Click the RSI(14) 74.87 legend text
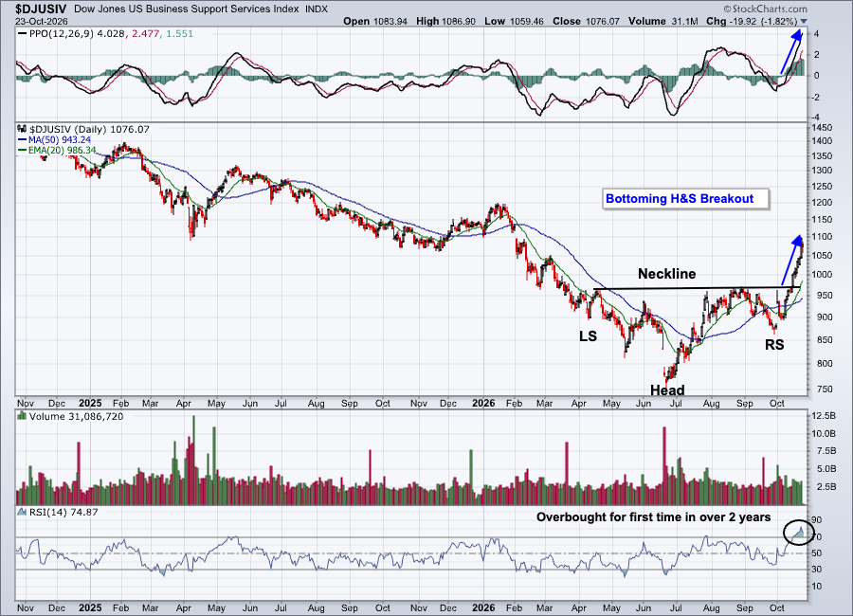 64,512
